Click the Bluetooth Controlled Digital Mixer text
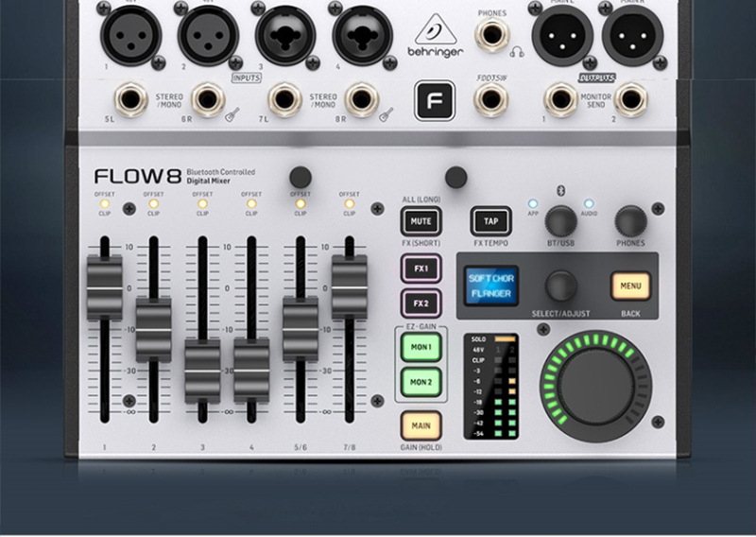 [221, 176]
